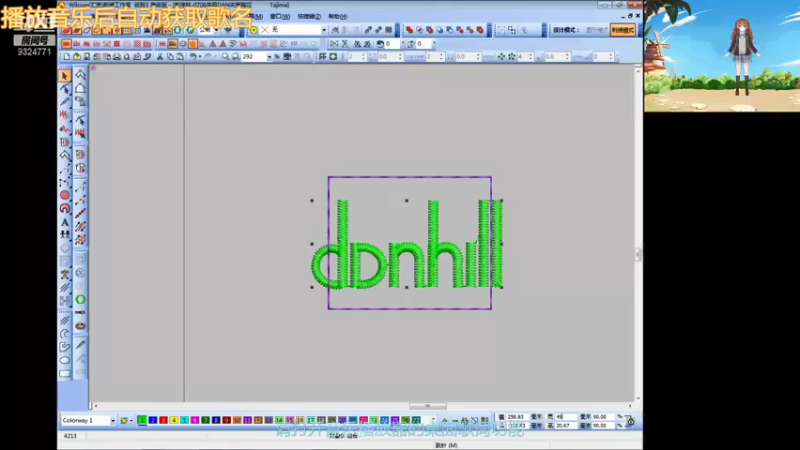Expand the collapsed right side panel handle
The height and width of the screenshot is (450, 800).
pyautogui.click(x=638, y=254)
